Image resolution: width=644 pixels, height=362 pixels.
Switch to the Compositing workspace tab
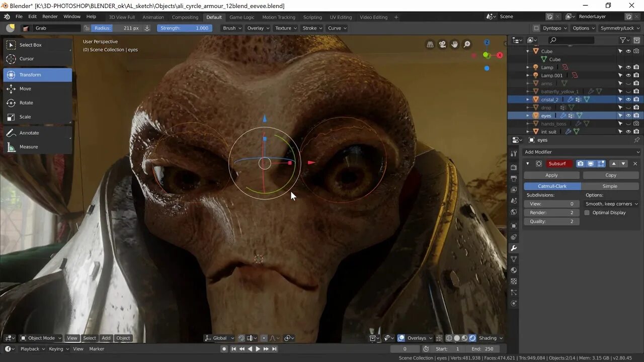[185, 17]
